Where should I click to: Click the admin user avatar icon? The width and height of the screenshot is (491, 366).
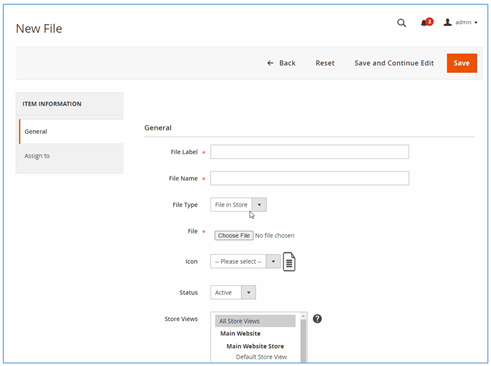point(447,22)
